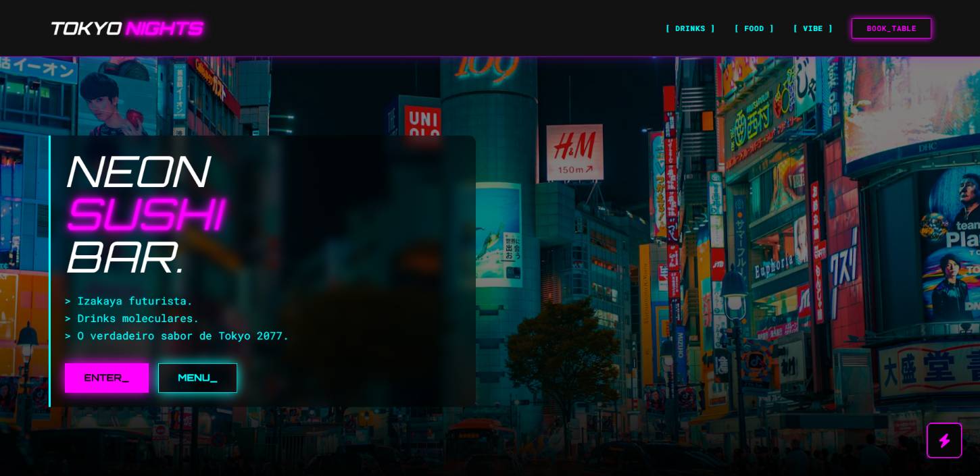Image resolution: width=980 pixels, height=476 pixels.
Task: Click the red UNIQLO sign in photo
Action: [423, 122]
